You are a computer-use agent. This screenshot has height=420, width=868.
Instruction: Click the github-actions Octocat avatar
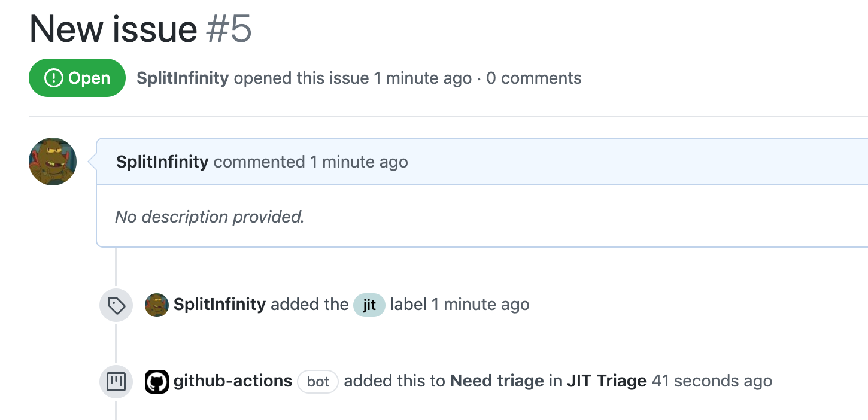click(157, 381)
